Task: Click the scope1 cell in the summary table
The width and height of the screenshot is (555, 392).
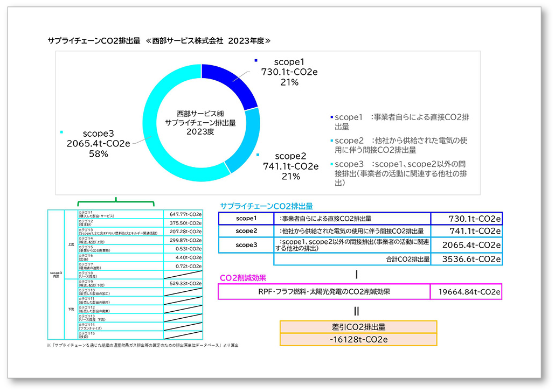Action: click(246, 218)
